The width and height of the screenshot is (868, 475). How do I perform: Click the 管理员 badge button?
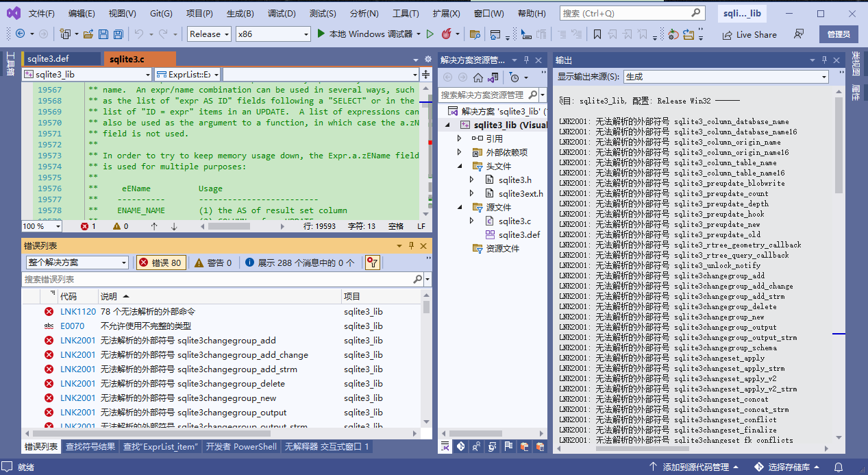pyautogui.click(x=839, y=34)
